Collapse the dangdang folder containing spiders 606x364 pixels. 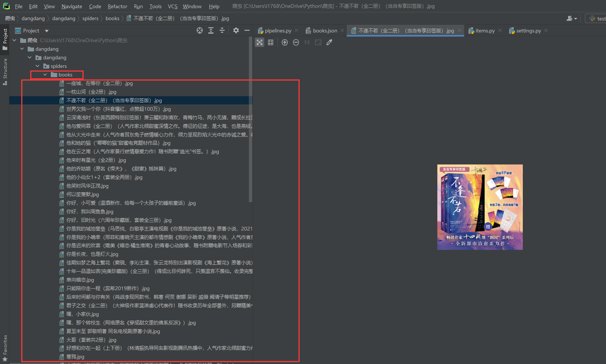click(x=30, y=57)
